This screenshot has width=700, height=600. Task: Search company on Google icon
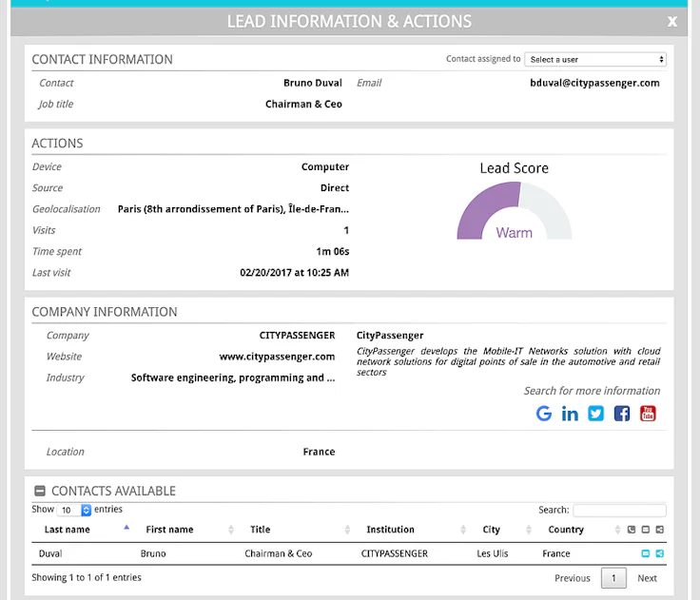544,414
